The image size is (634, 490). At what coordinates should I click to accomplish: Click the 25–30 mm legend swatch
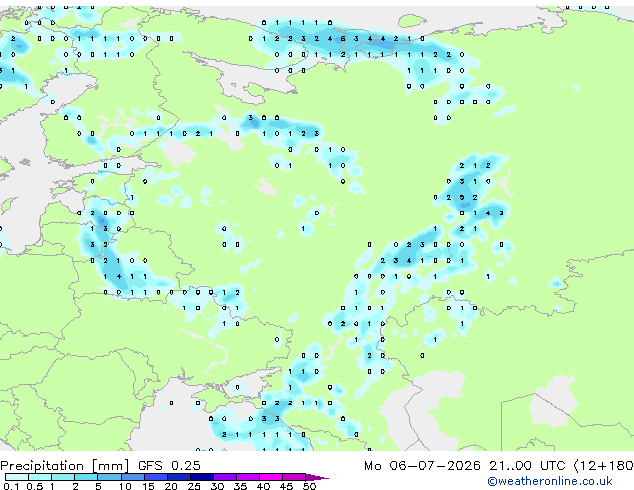[202, 477]
